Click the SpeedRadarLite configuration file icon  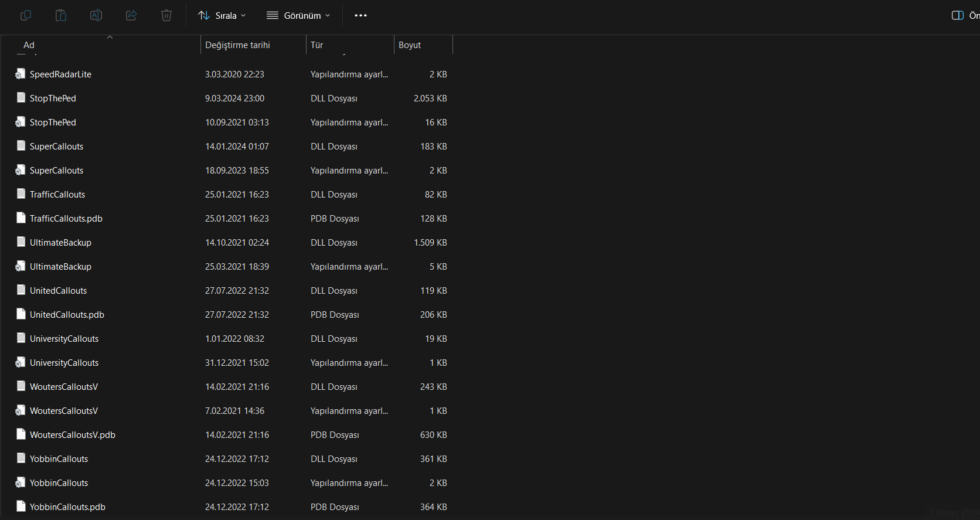[x=21, y=74]
